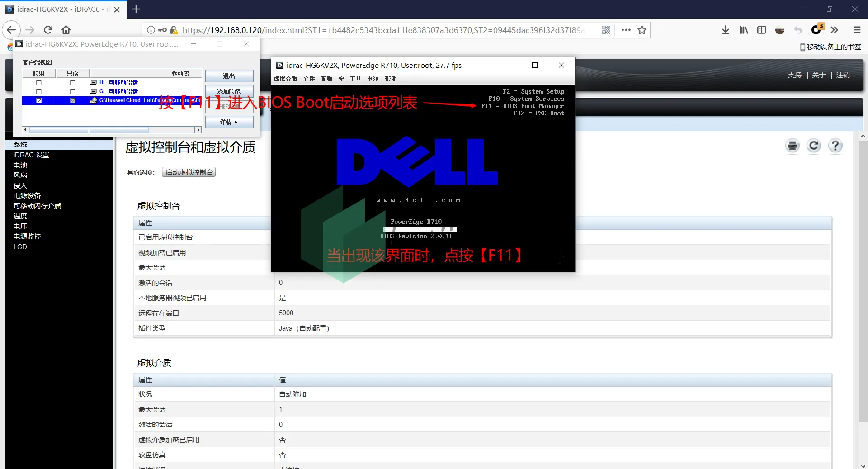This screenshot has height=469, width=868.
Task: Click the 关于 about link
Action: click(x=819, y=75)
